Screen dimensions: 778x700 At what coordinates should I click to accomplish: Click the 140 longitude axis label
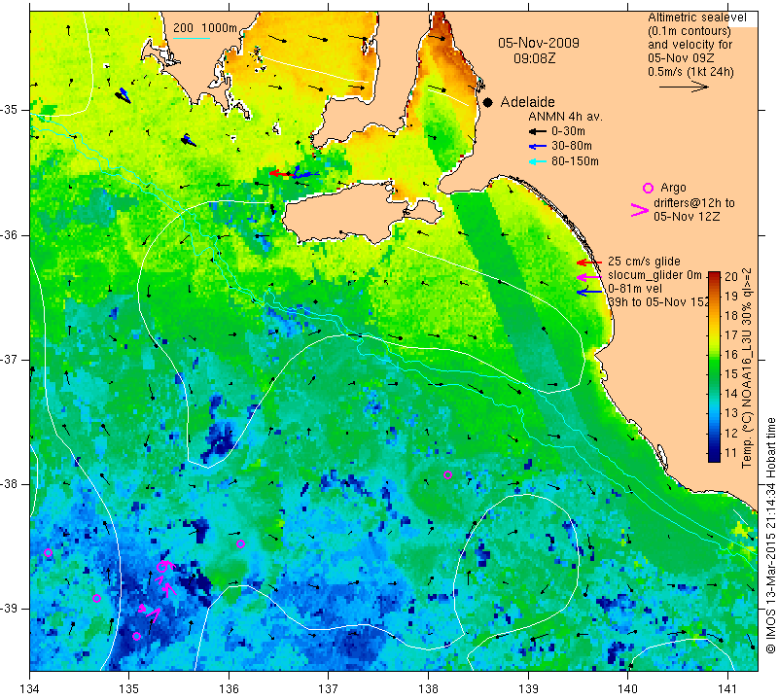(x=627, y=689)
